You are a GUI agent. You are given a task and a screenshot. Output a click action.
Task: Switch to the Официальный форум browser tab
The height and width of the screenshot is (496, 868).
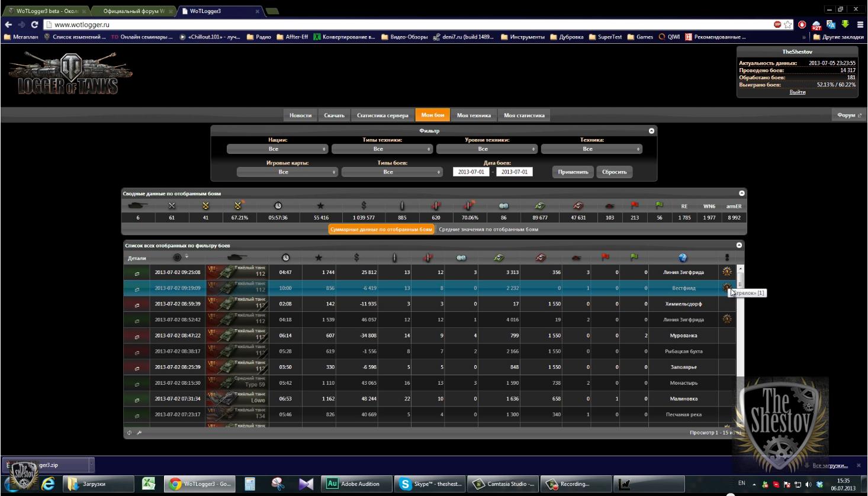(x=134, y=11)
